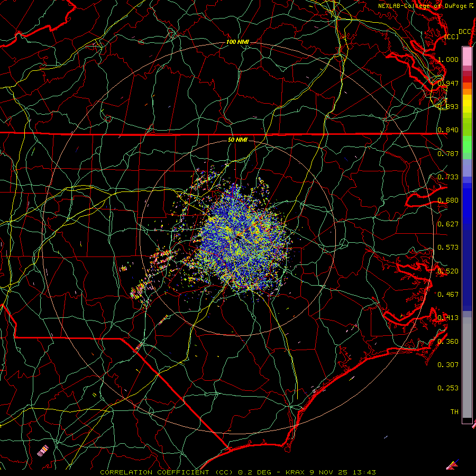The width and height of the screenshot is (476, 476).
Task: Click the dense radar echo cluster at center
Action: 243,239
